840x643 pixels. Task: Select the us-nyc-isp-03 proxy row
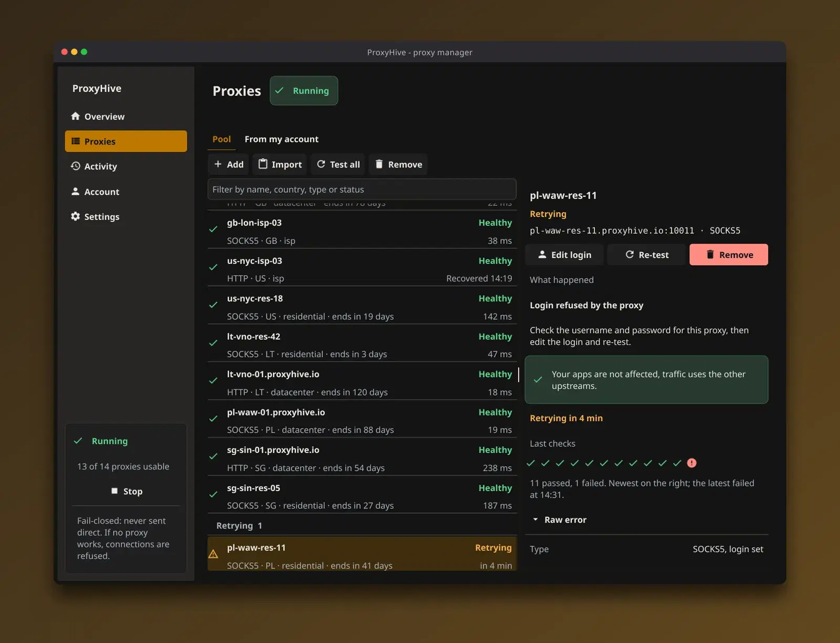click(x=362, y=267)
